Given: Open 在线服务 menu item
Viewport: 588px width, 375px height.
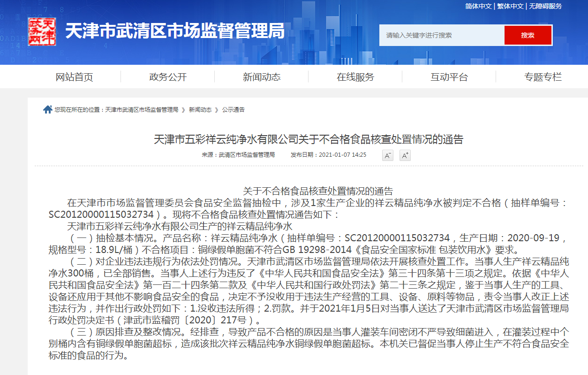Looking at the screenshot, I should 355,77.
